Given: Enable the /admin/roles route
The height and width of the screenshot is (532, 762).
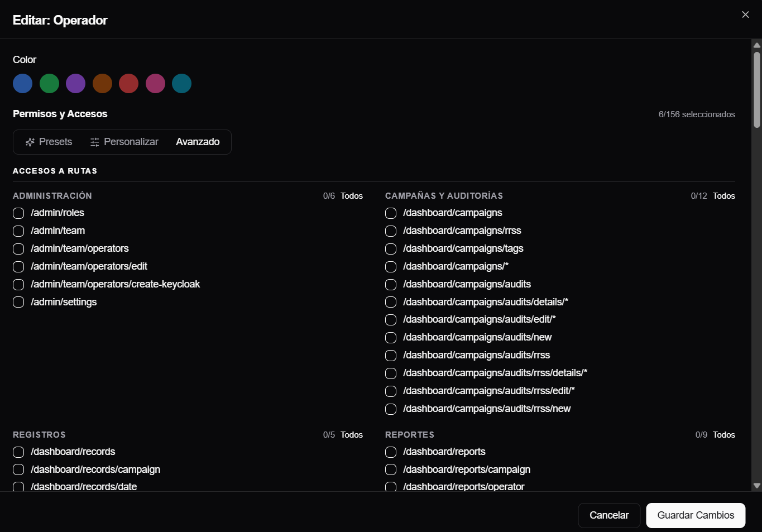Looking at the screenshot, I should click(x=18, y=213).
